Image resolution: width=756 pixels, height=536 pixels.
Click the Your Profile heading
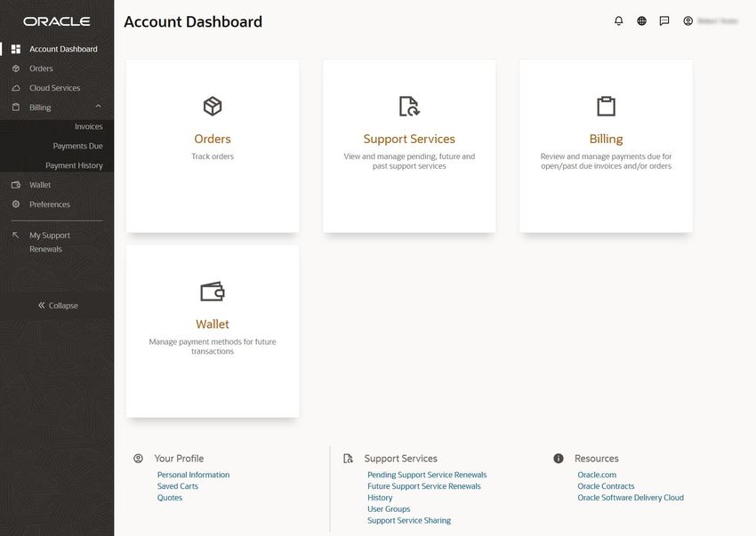pos(179,459)
